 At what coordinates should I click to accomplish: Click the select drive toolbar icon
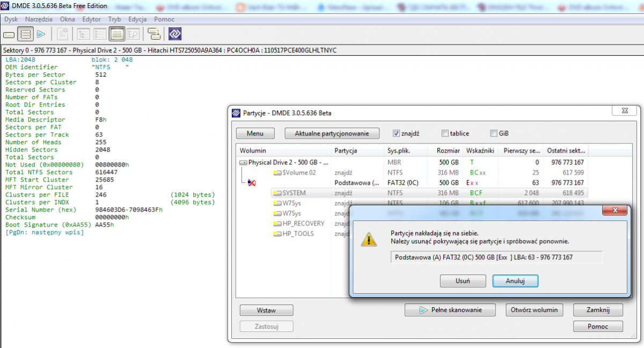click(x=9, y=34)
